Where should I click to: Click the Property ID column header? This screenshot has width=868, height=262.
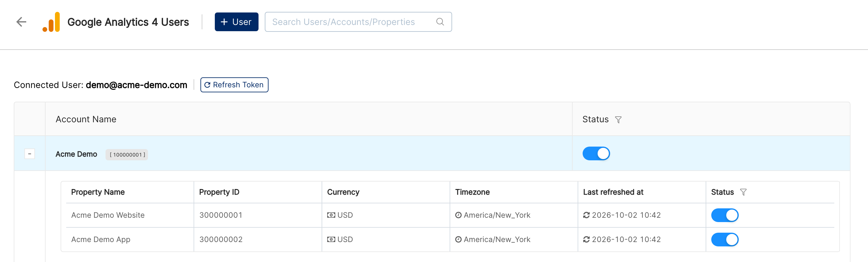point(219,192)
